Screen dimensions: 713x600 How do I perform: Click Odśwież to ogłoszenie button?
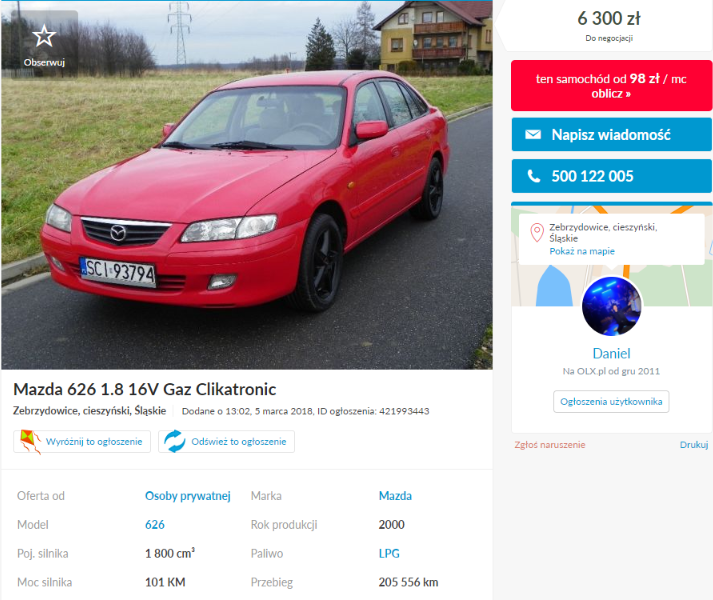click(226, 442)
